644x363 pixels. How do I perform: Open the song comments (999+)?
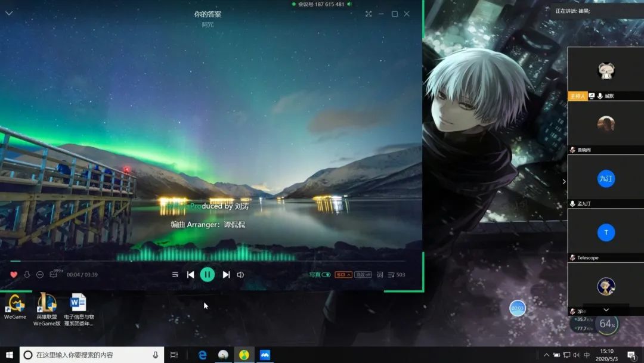[54, 275]
